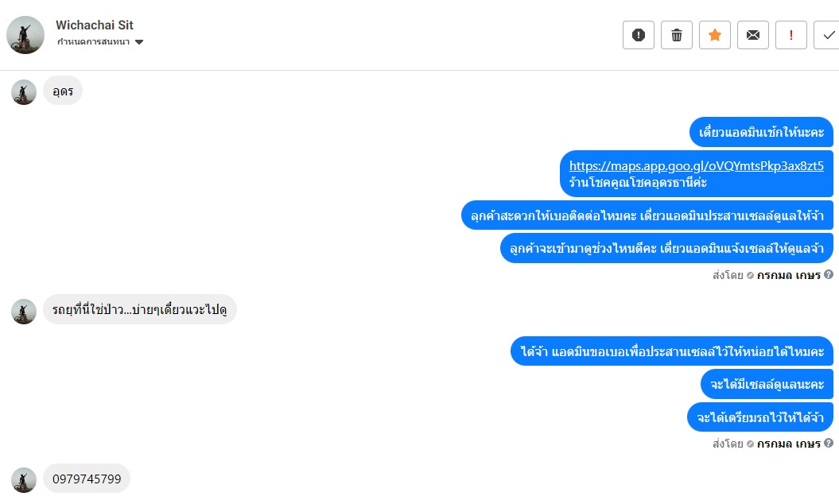
Task: Click the trash icon to delete conversation
Action: pyautogui.click(x=676, y=35)
